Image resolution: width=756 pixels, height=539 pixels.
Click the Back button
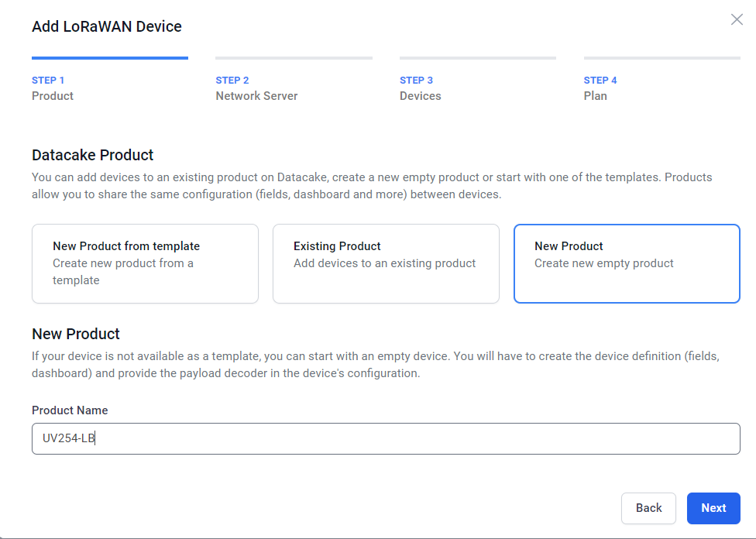click(648, 508)
